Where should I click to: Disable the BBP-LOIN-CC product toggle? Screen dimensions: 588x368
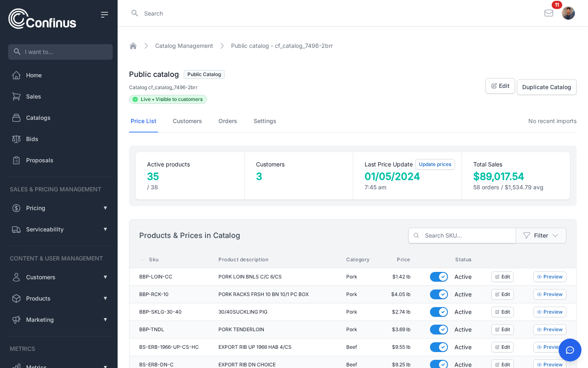pyautogui.click(x=439, y=277)
